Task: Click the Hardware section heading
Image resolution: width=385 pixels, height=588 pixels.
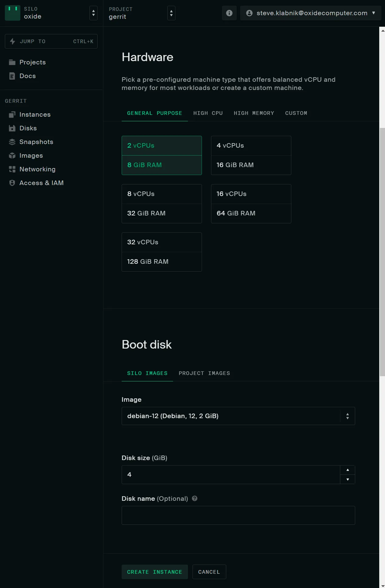Action: point(147,57)
